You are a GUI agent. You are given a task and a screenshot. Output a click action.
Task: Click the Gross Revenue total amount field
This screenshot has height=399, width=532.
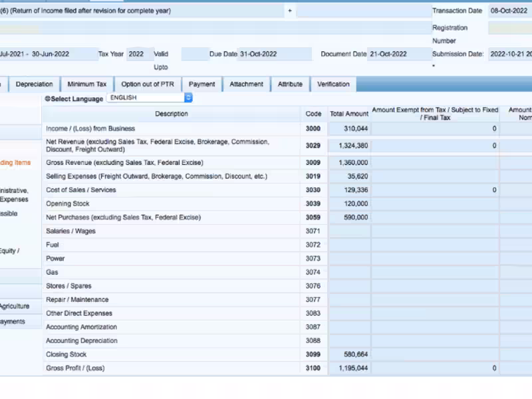[349, 162]
